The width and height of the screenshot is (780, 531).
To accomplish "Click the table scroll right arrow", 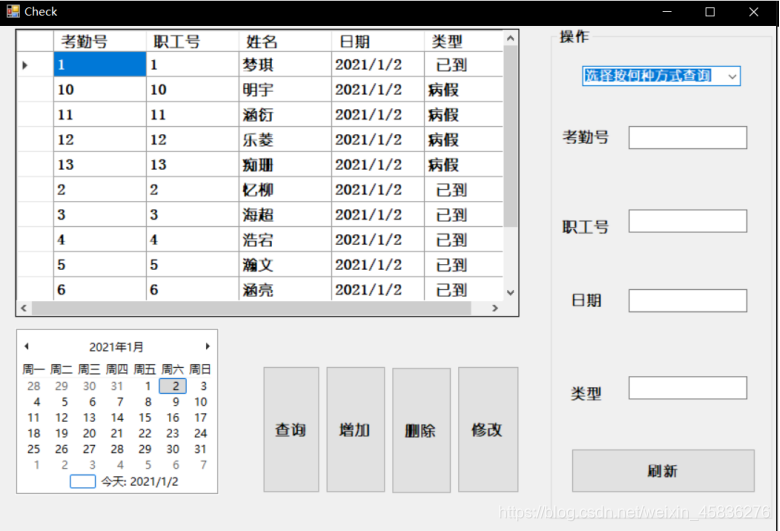I will pyautogui.click(x=495, y=308).
